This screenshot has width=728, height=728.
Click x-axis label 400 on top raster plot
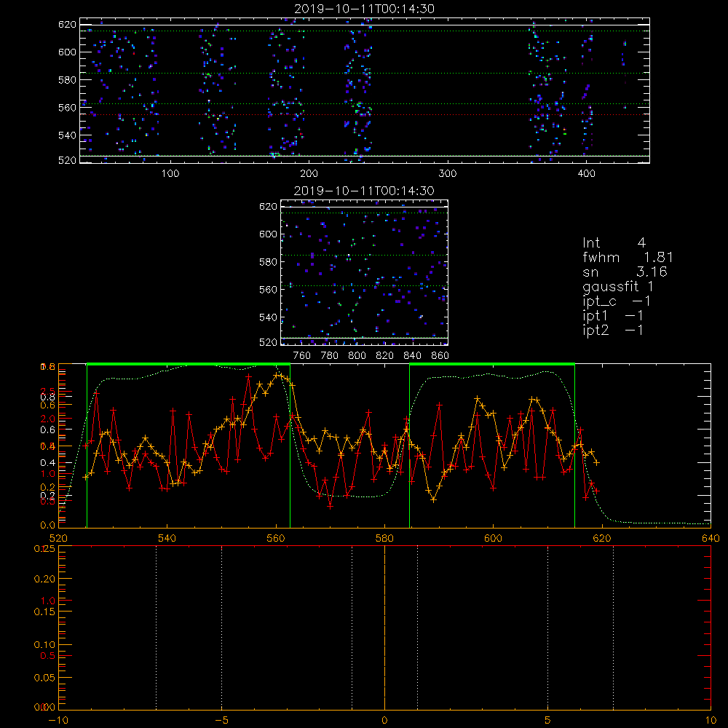(x=586, y=174)
